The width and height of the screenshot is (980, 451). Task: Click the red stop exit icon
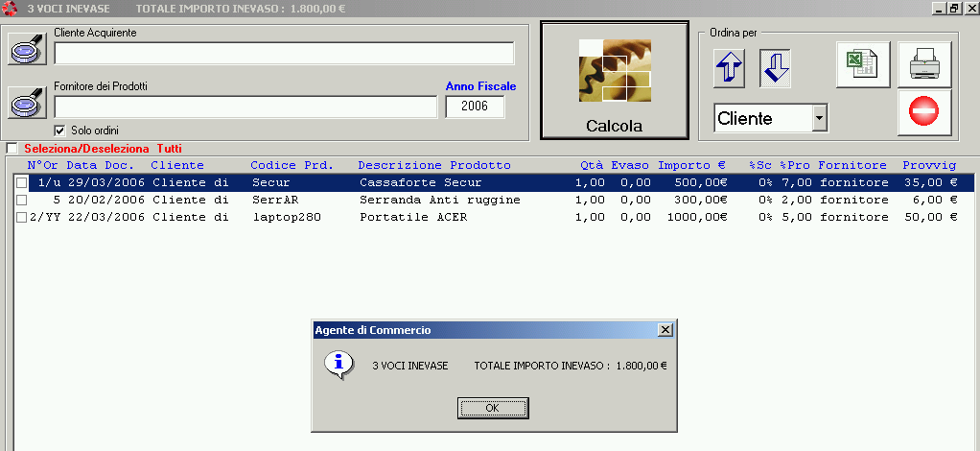pos(924,112)
